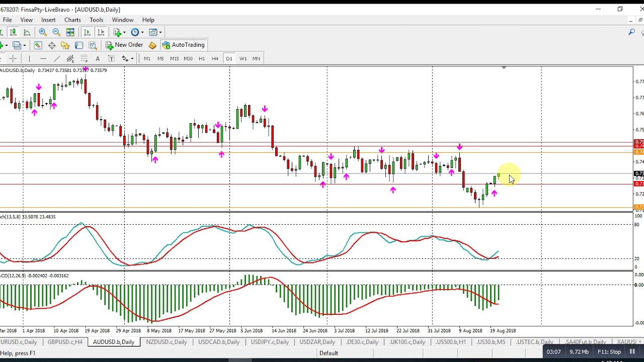The width and height of the screenshot is (644, 362).
Task: Select the H4 timeframe button
Action: point(215,59)
